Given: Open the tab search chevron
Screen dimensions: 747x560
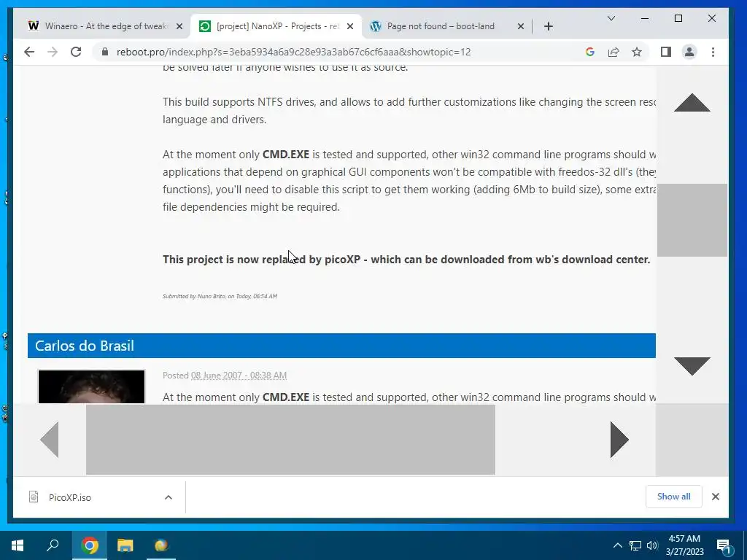Looking at the screenshot, I should point(611,18).
